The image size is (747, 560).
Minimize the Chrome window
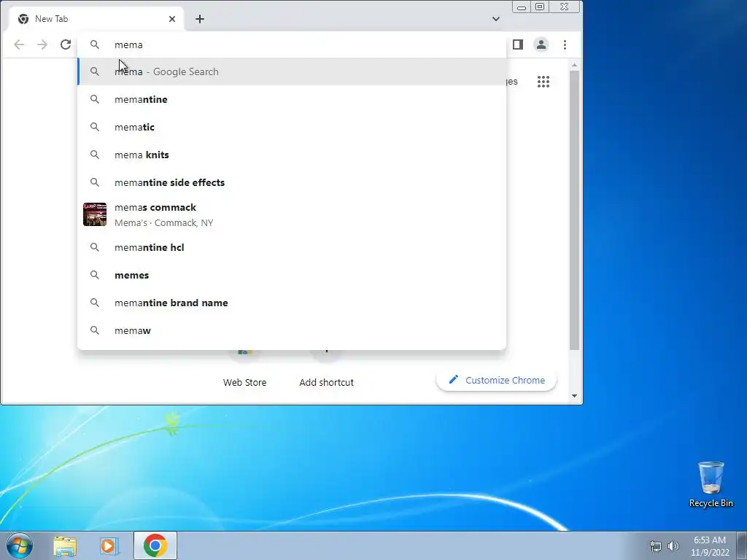(x=522, y=7)
